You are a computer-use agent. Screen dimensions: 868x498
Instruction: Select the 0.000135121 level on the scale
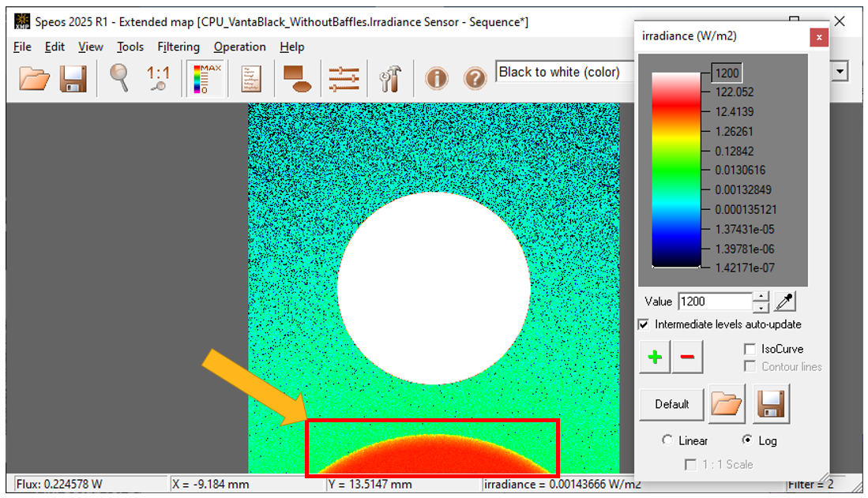pyautogui.click(x=746, y=210)
